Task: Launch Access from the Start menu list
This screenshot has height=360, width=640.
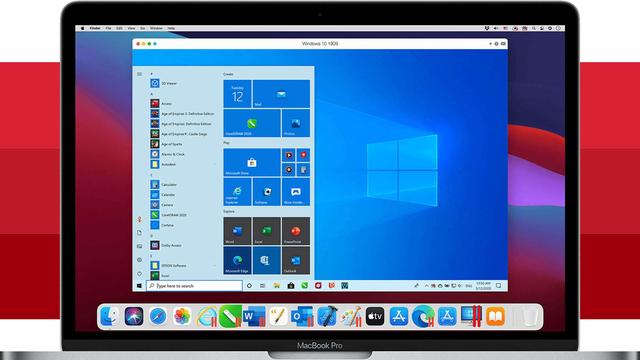Action: click(x=161, y=104)
